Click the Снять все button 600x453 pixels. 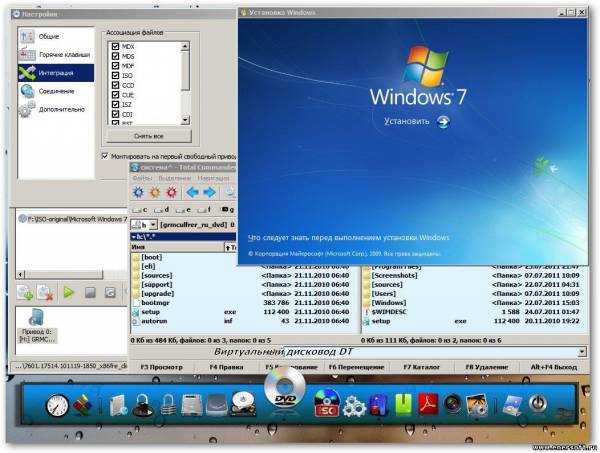(x=149, y=136)
